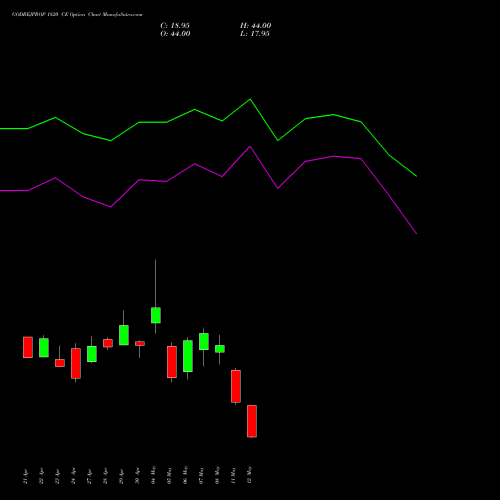
Task: Click the small red candlestick above 28 Apr
Action: pos(108,343)
